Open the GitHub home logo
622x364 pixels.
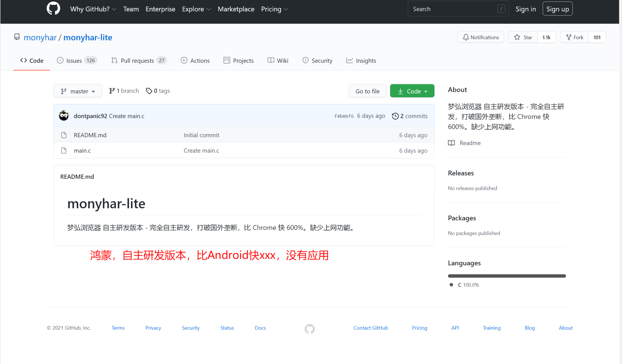(53, 8)
